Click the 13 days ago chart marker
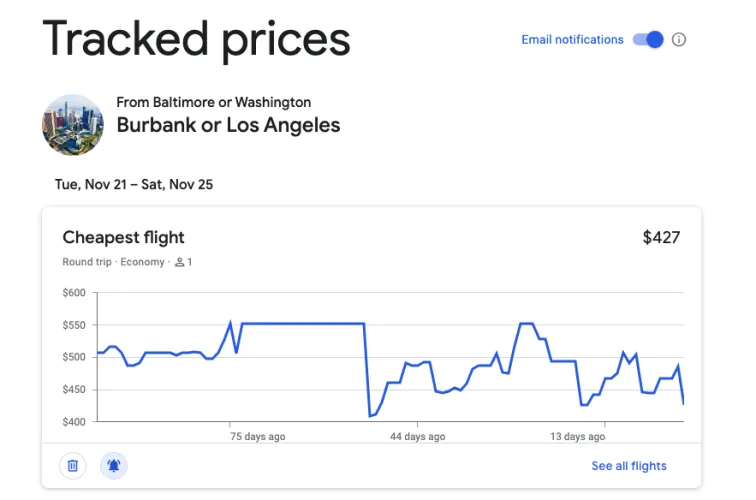Image resolution: width=756 pixels, height=500 pixels. pos(579,437)
